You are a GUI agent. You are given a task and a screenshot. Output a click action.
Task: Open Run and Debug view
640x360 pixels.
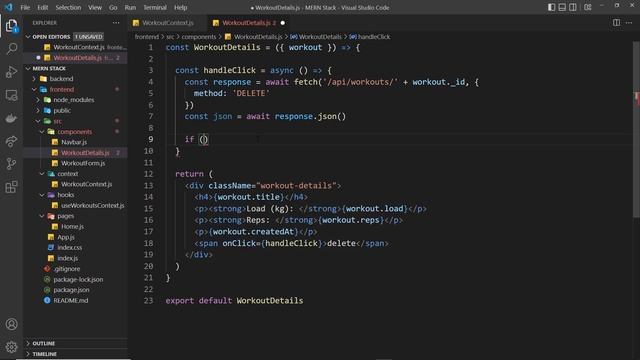coord(11,72)
